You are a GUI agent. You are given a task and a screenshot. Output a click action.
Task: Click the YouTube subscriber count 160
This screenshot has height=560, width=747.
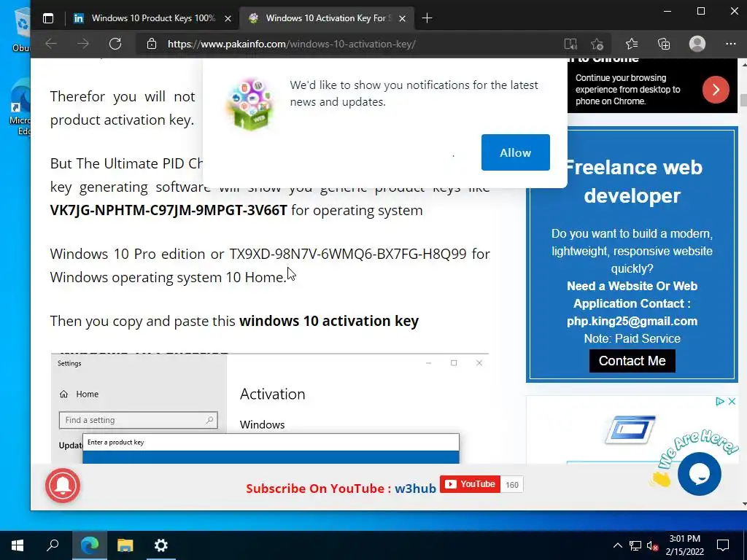(x=512, y=485)
